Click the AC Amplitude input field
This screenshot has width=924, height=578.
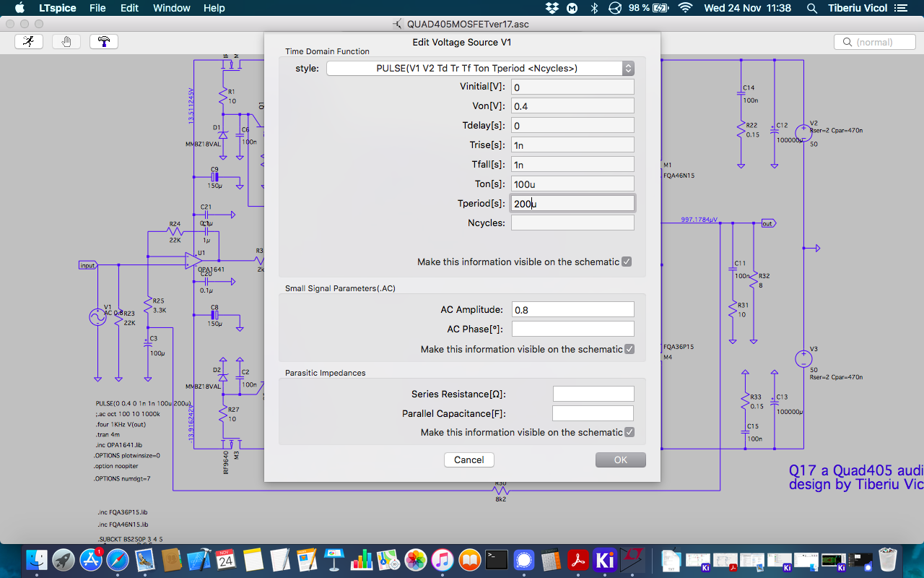(x=572, y=309)
